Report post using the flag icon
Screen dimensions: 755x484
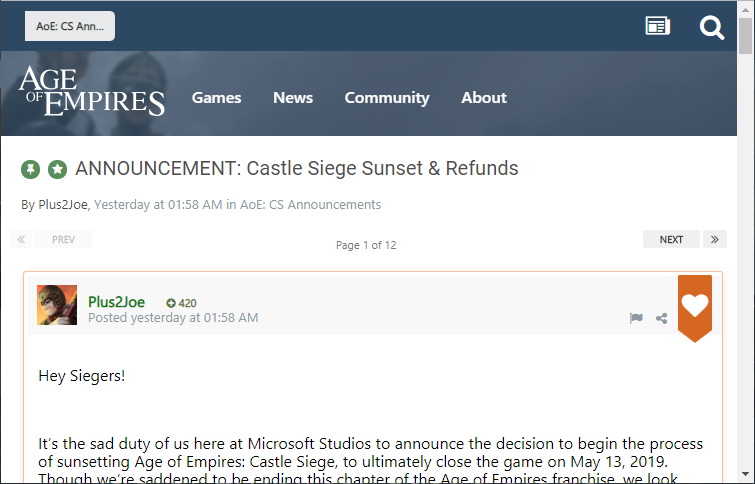coord(636,318)
